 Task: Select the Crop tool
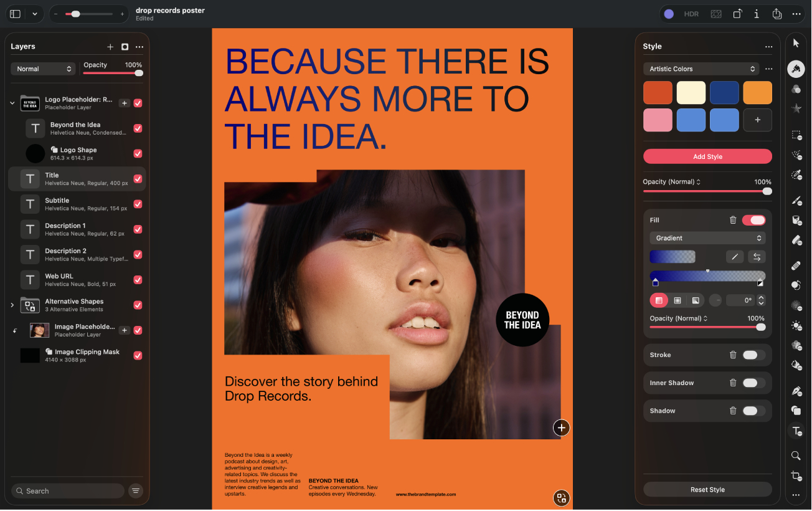pos(796,476)
